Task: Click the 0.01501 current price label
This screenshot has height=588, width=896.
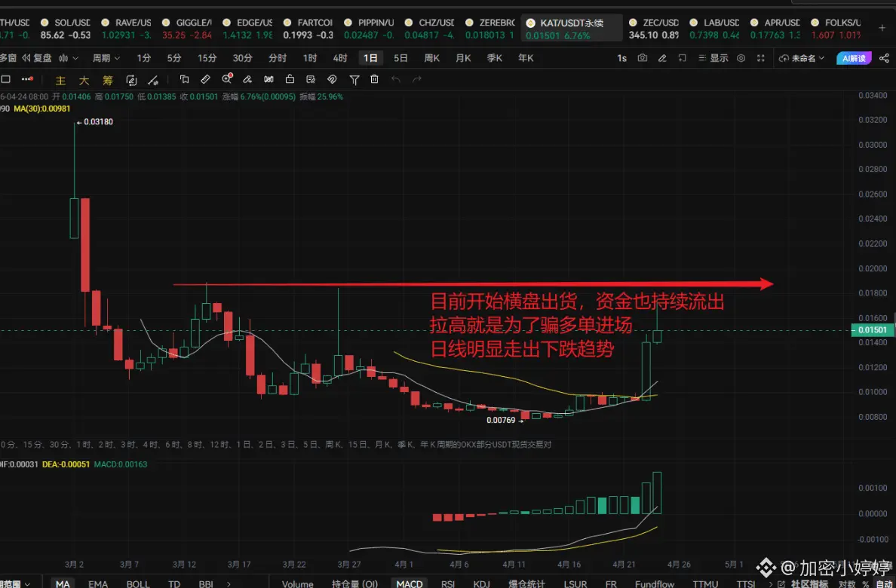Action: coord(871,329)
